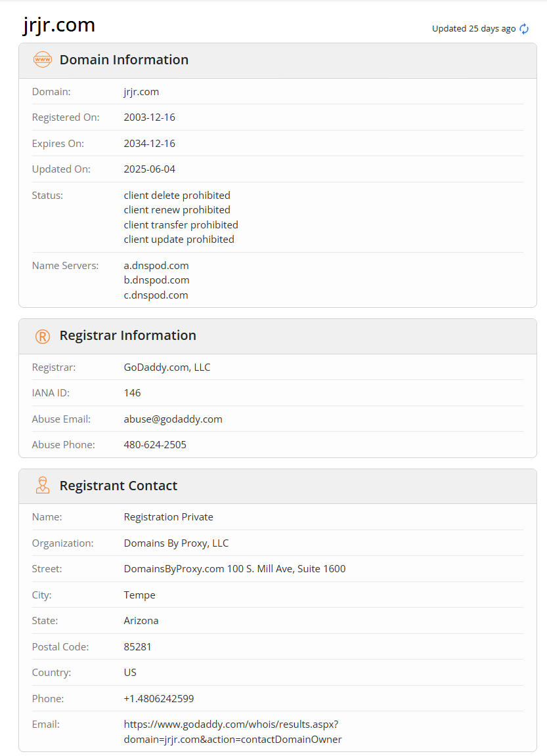The width and height of the screenshot is (547, 756).
Task: Click the refresh icon next to Updated
Action: pyautogui.click(x=524, y=29)
